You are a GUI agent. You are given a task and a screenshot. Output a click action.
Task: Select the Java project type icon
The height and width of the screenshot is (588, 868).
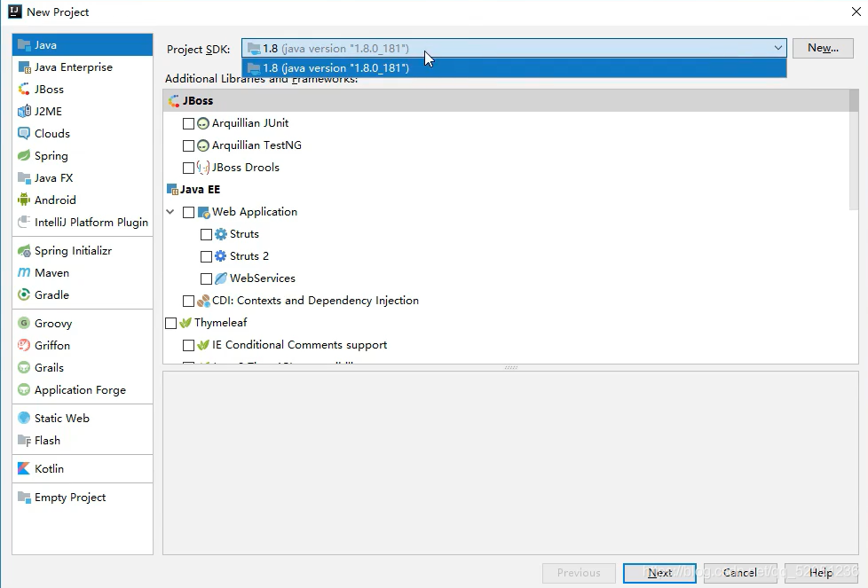24,45
